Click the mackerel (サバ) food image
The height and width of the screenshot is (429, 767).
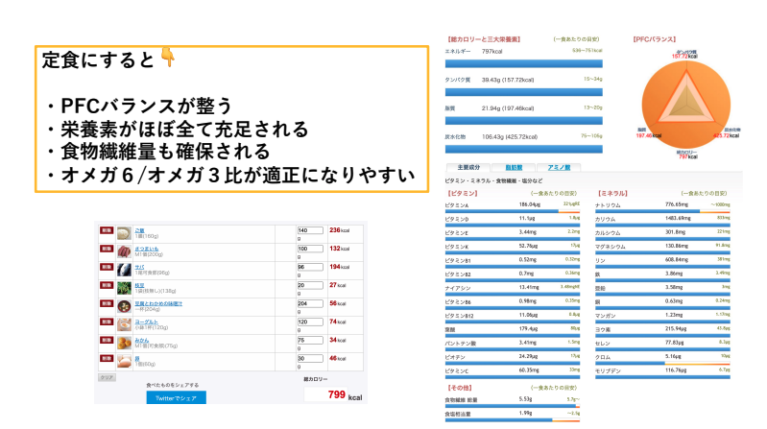pos(123,267)
